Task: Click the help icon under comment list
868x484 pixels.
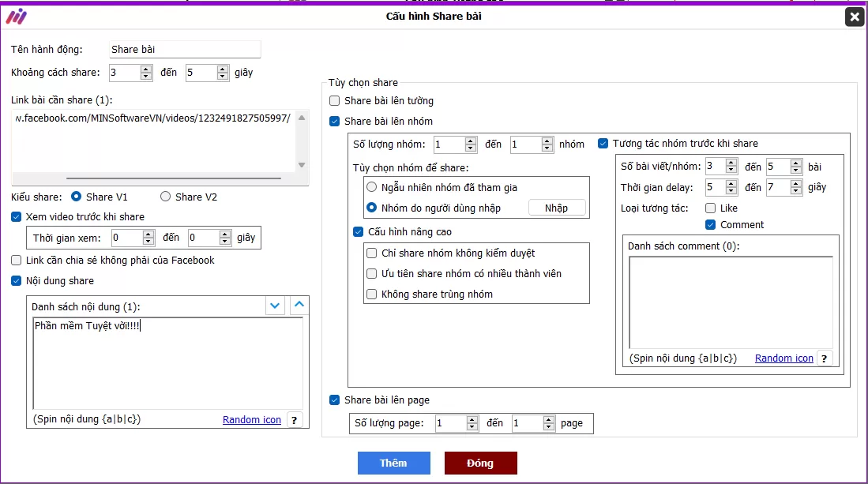Action: coord(825,358)
